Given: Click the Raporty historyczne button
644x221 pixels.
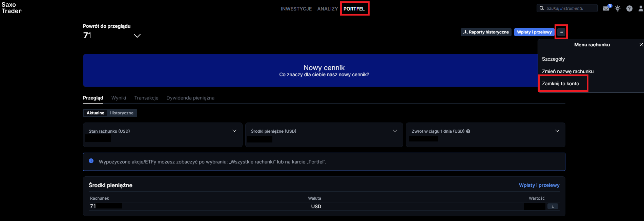Looking at the screenshot, I should 486,32.
